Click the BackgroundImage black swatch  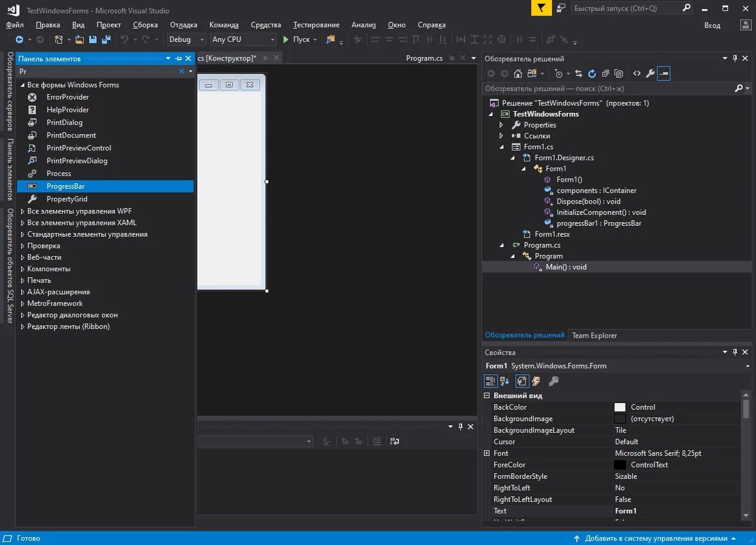tap(620, 419)
